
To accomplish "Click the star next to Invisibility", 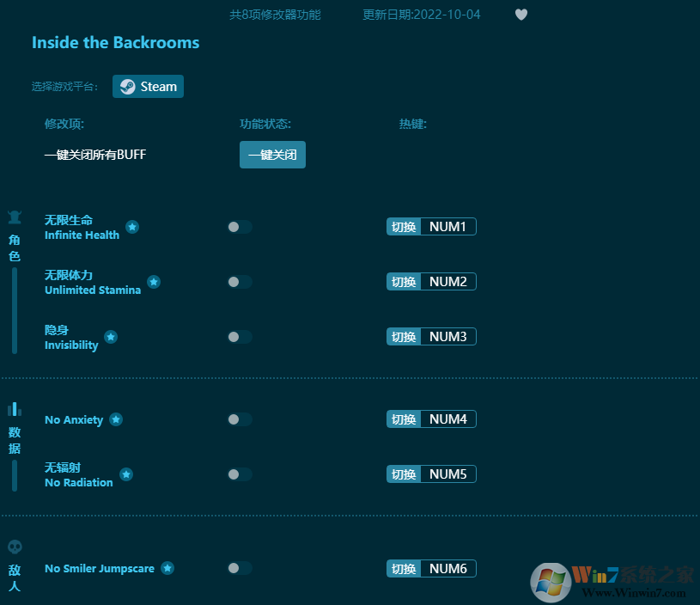I will (x=111, y=337).
